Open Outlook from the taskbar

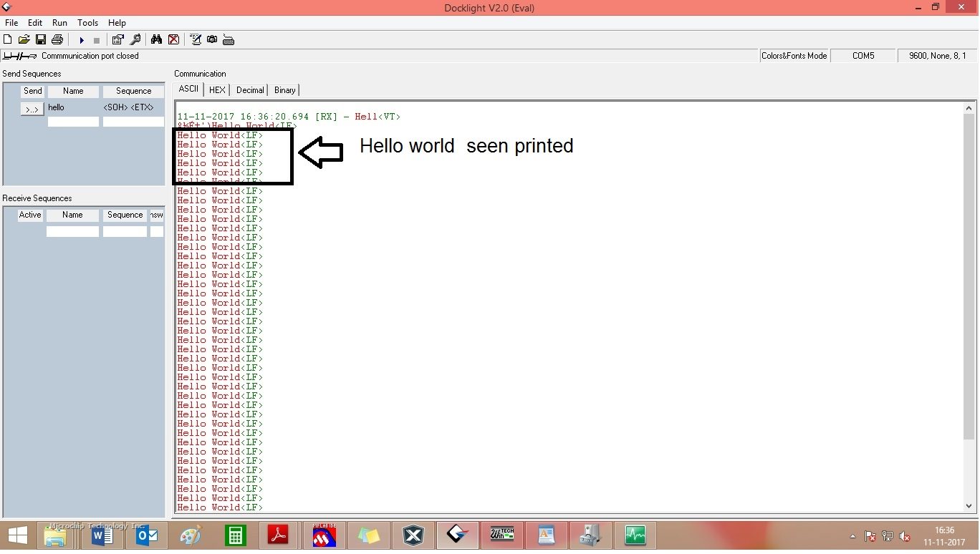pos(146,535)
